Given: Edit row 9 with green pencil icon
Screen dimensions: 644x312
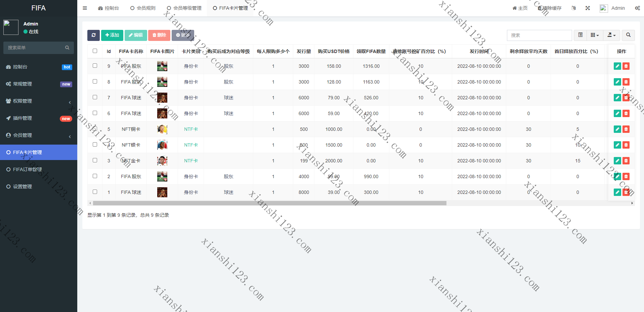Looking at the screenshot, I should 617,66.
